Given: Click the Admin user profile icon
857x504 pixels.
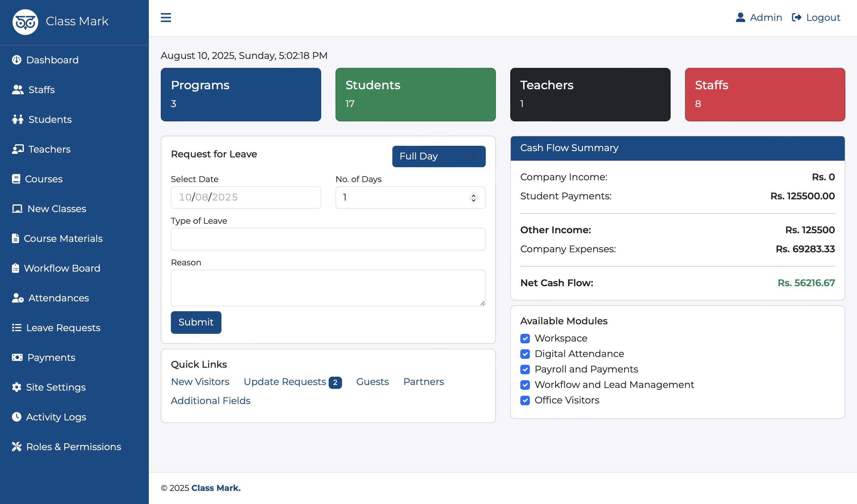Looking at the screenshot, I should click(740, 17).
